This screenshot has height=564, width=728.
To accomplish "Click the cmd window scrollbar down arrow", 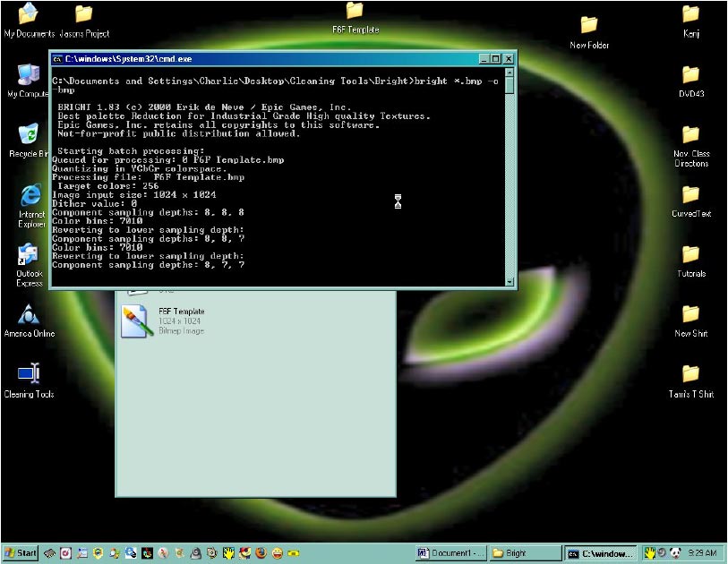I will coord(510,282).
